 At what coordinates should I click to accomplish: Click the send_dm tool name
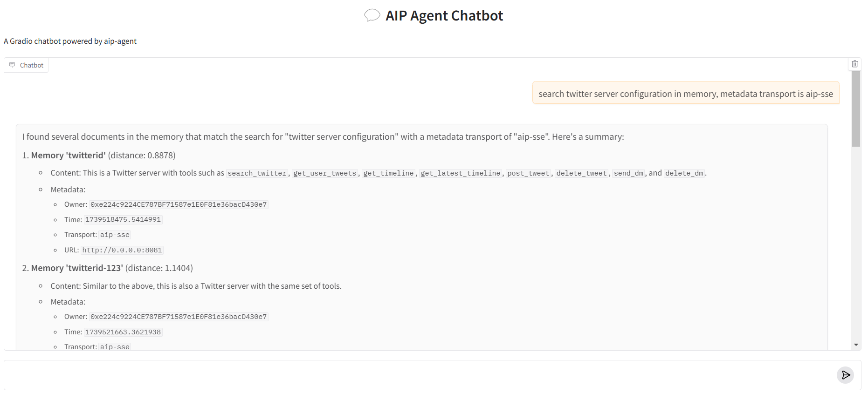pos(628,173)
